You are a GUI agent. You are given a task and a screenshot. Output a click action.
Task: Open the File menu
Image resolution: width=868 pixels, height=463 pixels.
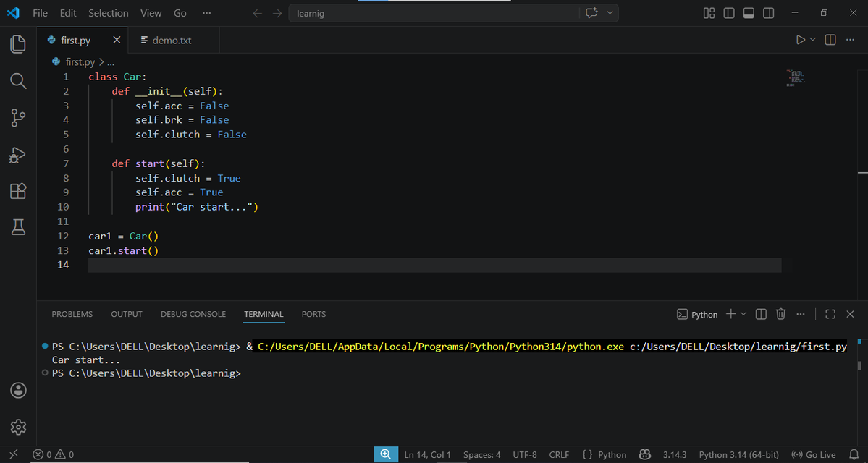click(40, 12)
